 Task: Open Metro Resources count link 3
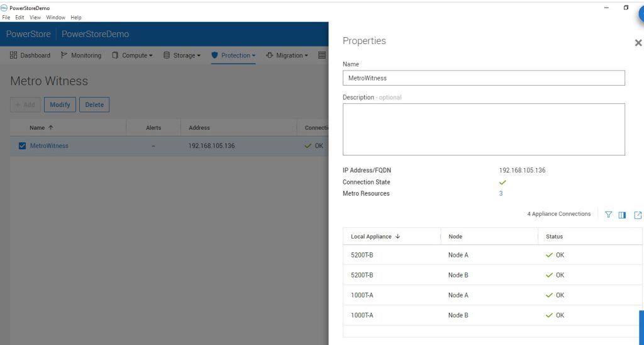pos(501,194)
